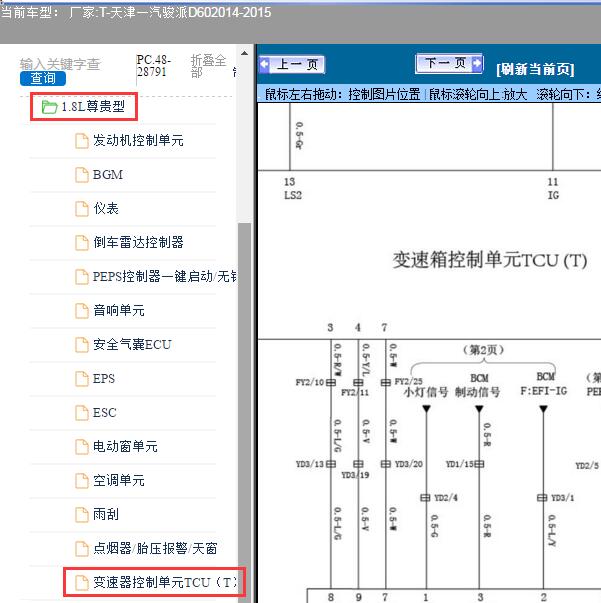Click the sidebar scrollbar up arrow
Image resolution: width=601 pixels, height=603 pixels.
(x=244, y=53)
